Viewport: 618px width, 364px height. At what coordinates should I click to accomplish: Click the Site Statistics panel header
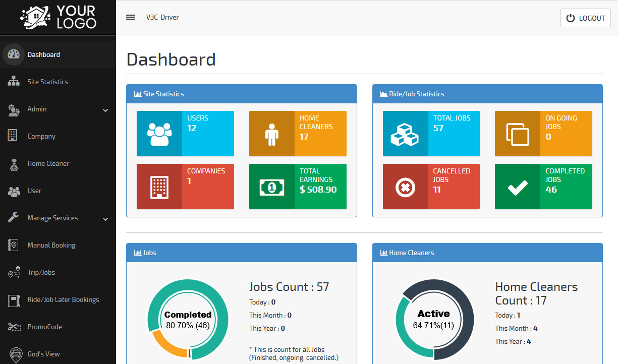[242, 94]
